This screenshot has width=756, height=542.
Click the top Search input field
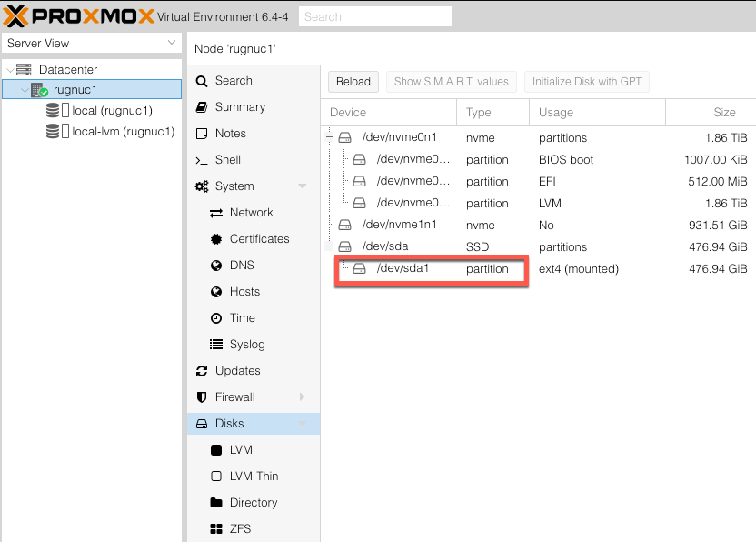click(375, 17)
